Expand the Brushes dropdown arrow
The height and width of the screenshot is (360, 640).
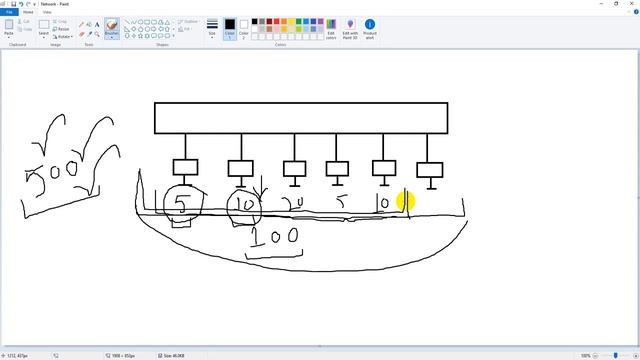pyautogui.click(x=112, y=37)
